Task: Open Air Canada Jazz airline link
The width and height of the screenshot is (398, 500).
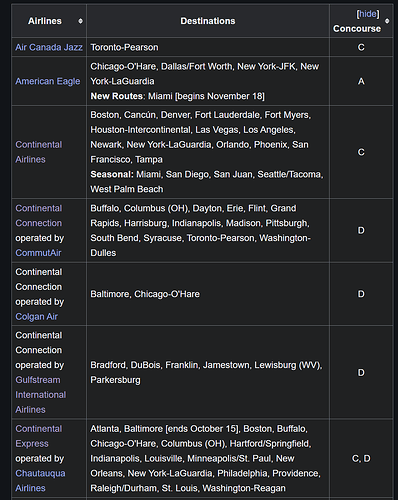Action: point(49,47)
